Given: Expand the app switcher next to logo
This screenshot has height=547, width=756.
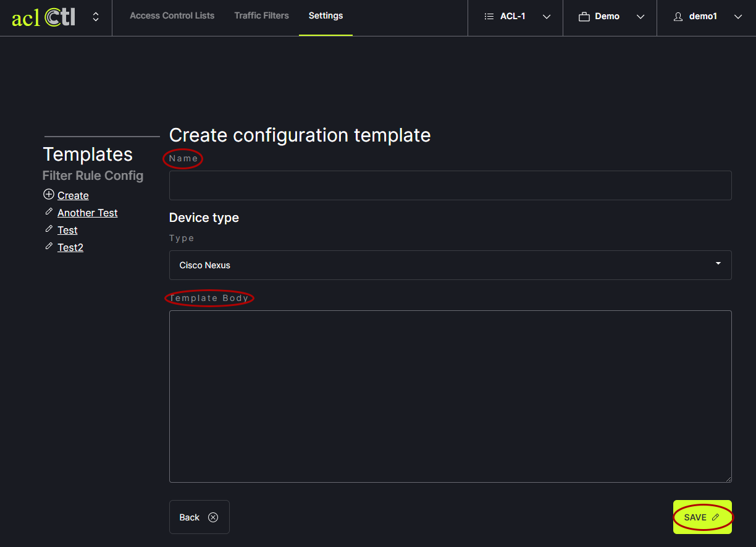Looking at the screenshot, I should tap(96, 17).
